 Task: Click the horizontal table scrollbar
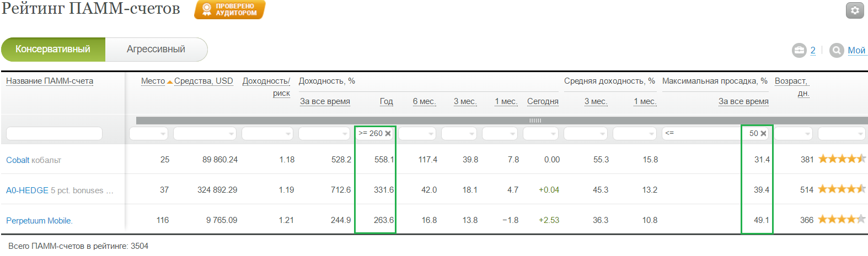click(502, 120)
